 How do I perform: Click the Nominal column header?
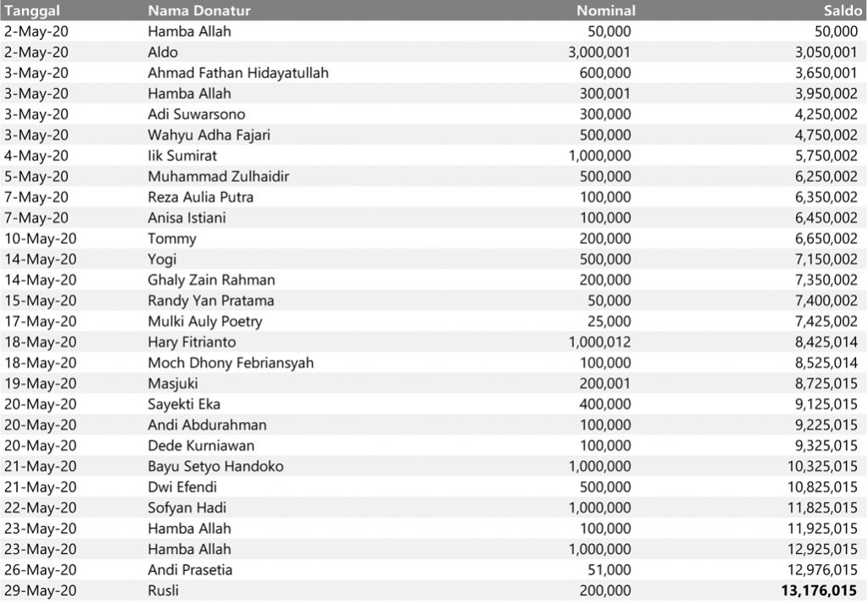pyautogui.click(x=605, y=11)
